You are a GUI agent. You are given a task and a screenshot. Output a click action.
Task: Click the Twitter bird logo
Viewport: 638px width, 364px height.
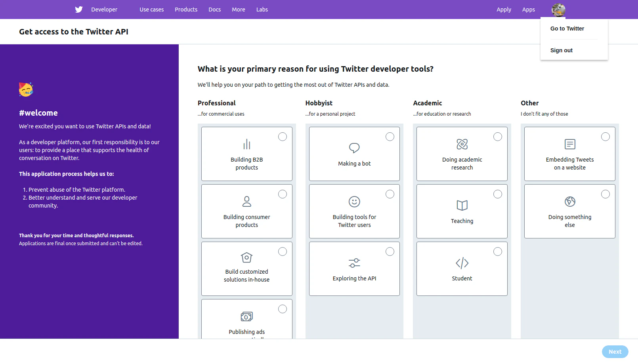pyautogui.click(x=79, y=10)
